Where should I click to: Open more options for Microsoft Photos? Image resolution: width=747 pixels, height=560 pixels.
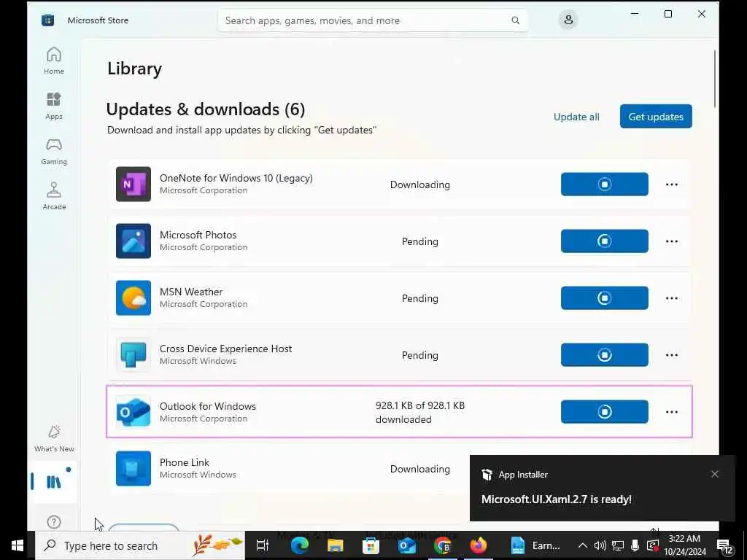[x=672, y=241]
